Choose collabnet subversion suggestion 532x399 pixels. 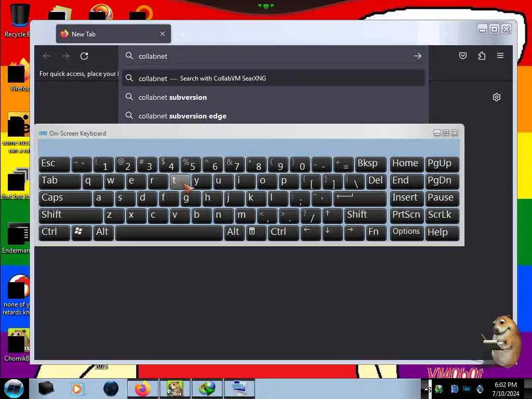[273, 97]
